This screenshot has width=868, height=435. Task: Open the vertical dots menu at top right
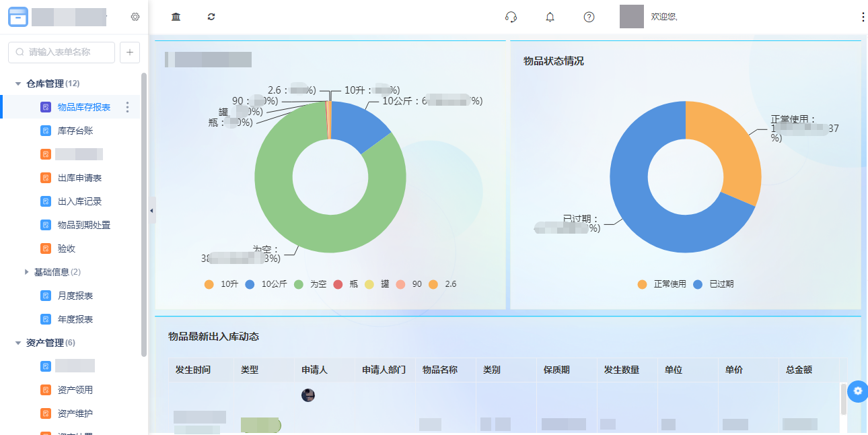[x=863, y=17]
